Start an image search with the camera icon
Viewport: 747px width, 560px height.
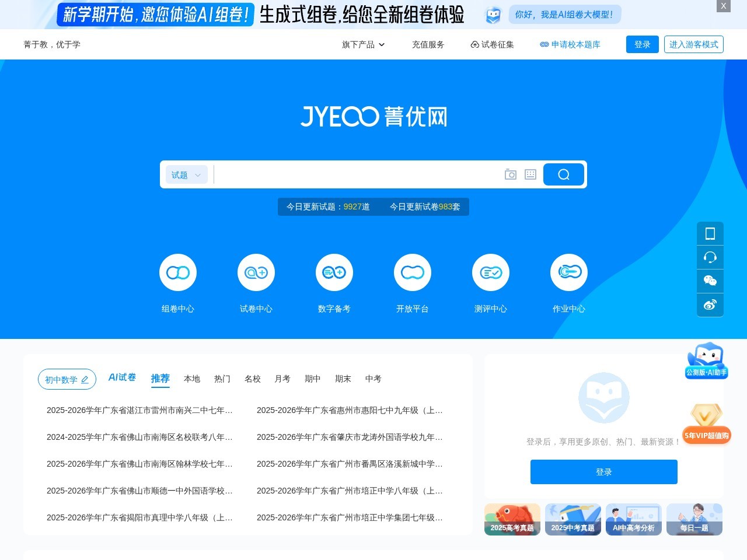pyautogui.click(x=510, y=174)
